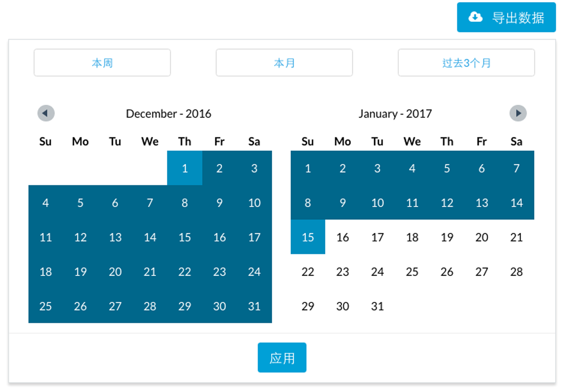The image size is (562, 392).
Task: Click the January - 2017 month title
Action: [x=395, y=113]
